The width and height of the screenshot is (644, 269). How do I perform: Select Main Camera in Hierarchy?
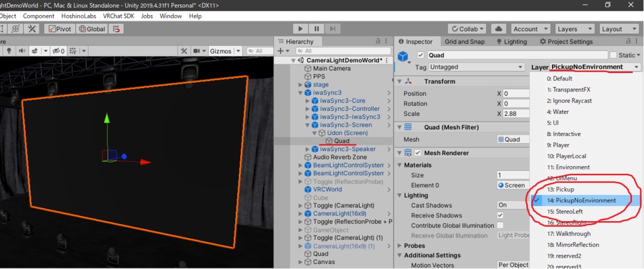(332, 68)
